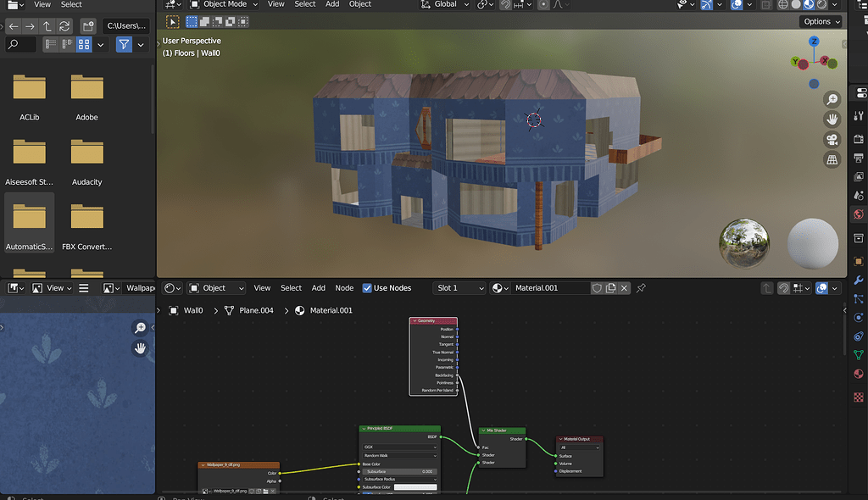
Task: Toggle X-ray mode in viewport
Action: 766,4
